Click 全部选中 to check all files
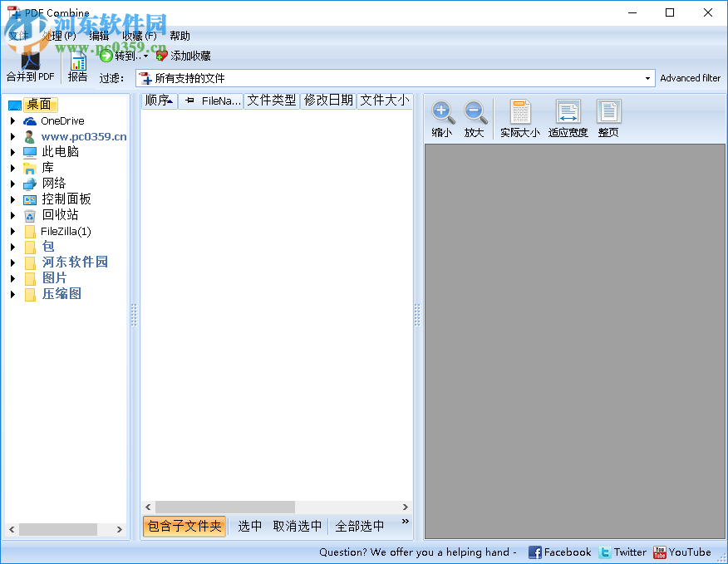The width and height of the screenshot is (728, 564). point(361,526)
